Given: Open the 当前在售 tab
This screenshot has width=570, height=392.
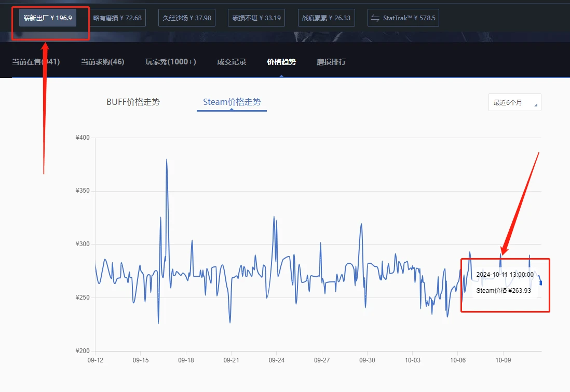Looking at the screenshot, I should [x=36, y=62].
